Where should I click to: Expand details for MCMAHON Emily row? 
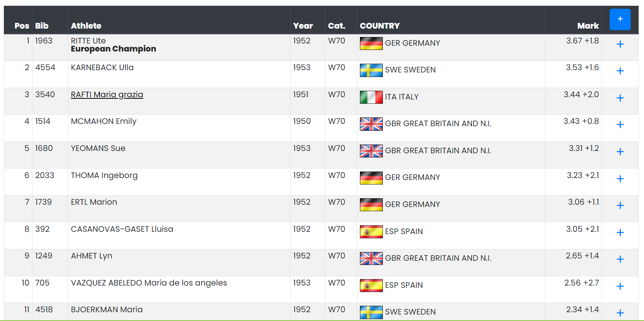tap(620, 125)
